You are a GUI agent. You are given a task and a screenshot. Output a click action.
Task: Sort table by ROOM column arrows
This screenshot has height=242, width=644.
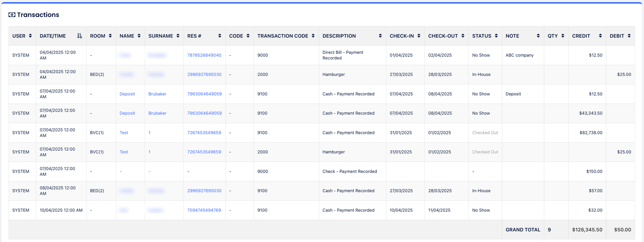click(110, 36)
